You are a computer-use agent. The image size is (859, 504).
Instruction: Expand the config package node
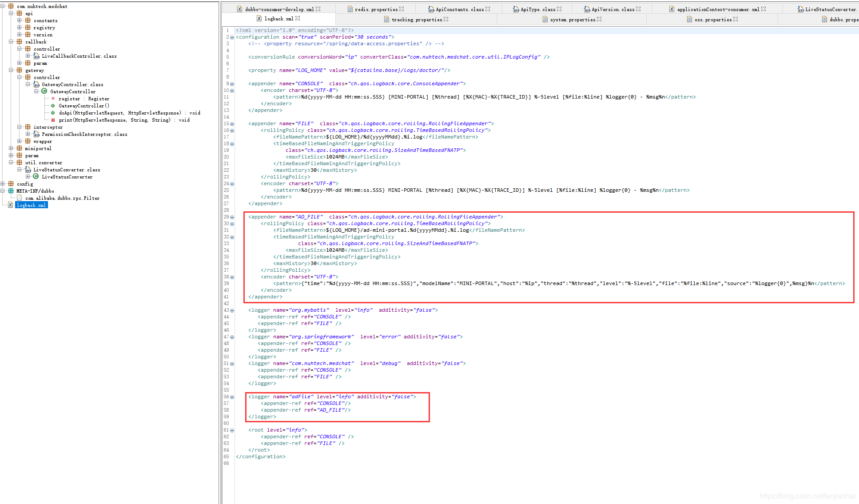tap(3, 184)
